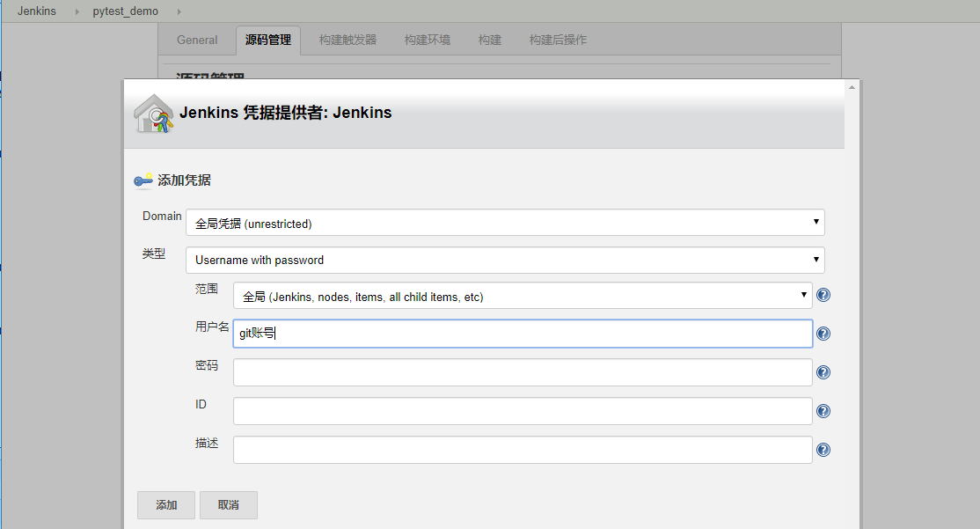Click the 取消 cancel button

[x=229, y=505]
